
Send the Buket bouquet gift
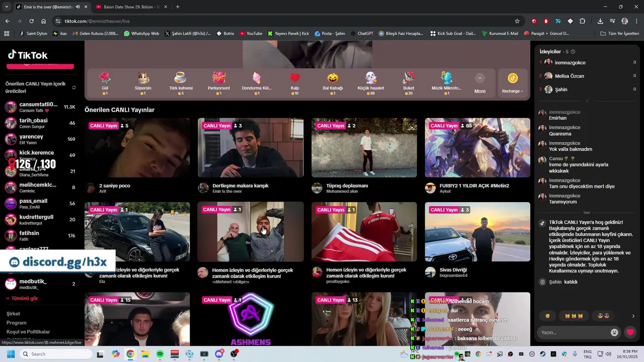click(x=409, y=83)
